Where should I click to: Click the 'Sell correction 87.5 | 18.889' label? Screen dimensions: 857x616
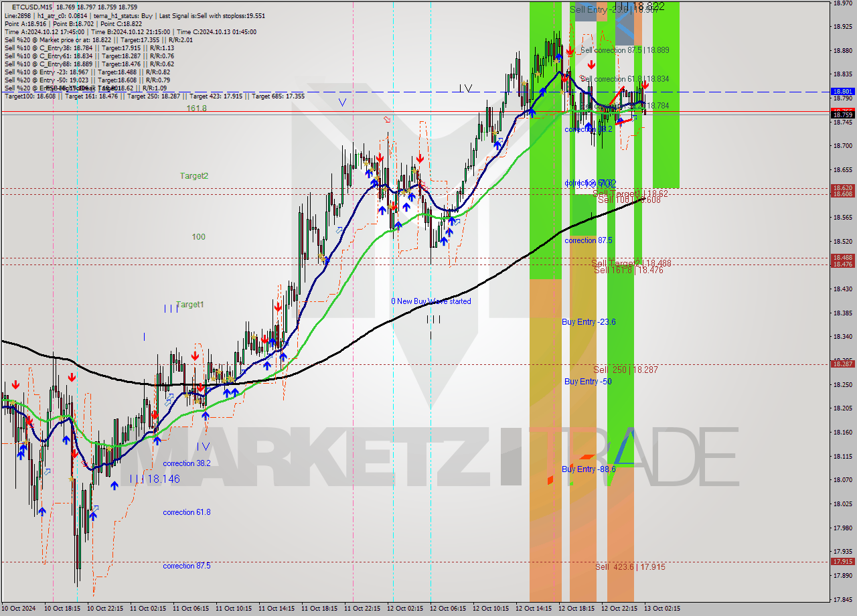pos(625,50)
